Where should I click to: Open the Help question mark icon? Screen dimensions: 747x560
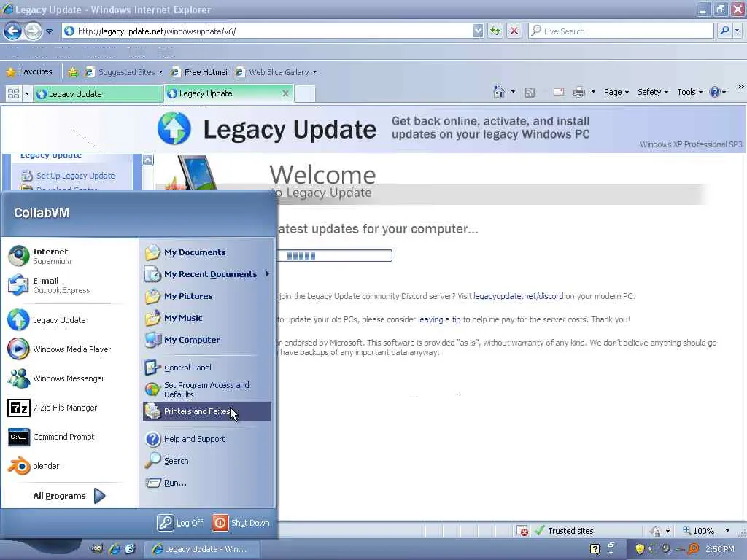pos(715,92)
